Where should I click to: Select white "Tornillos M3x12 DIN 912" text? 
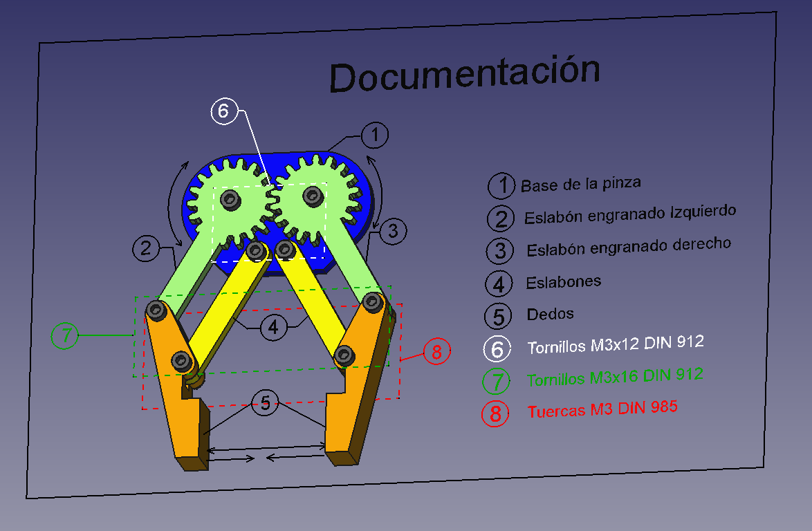(616, 345)
